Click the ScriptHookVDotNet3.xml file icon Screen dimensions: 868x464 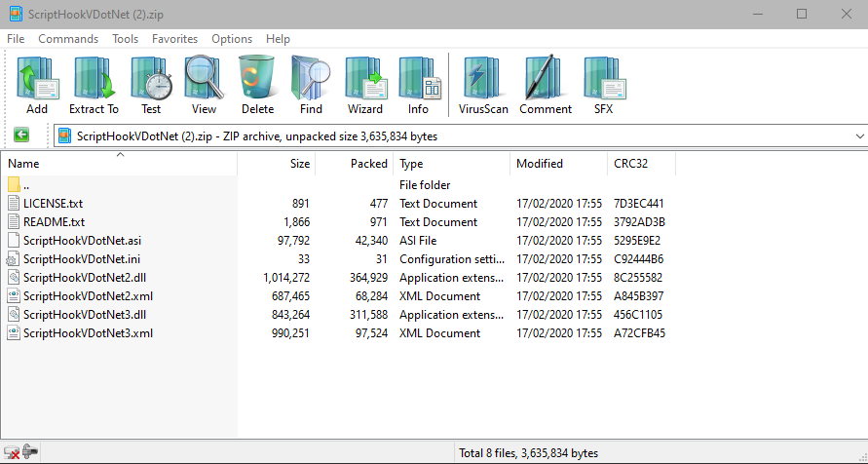coord(14,333)
